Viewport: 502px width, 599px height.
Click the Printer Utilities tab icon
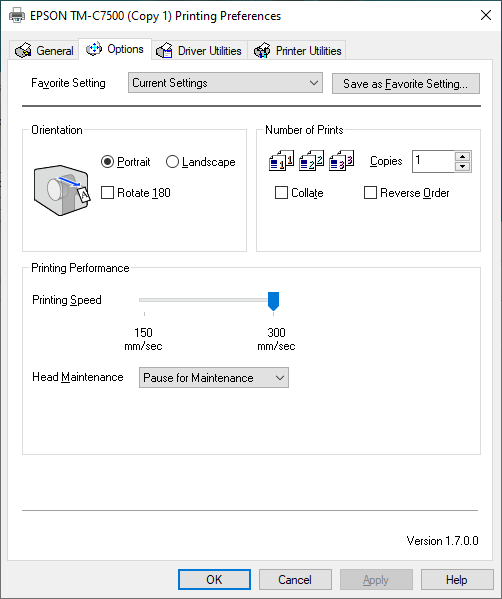262,50
